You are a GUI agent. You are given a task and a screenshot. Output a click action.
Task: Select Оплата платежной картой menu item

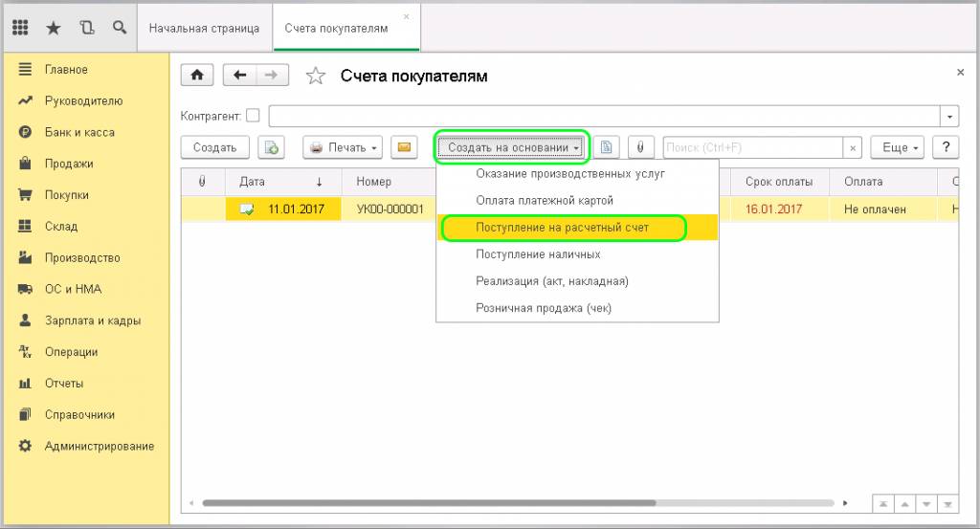click(x=577, y=201)
